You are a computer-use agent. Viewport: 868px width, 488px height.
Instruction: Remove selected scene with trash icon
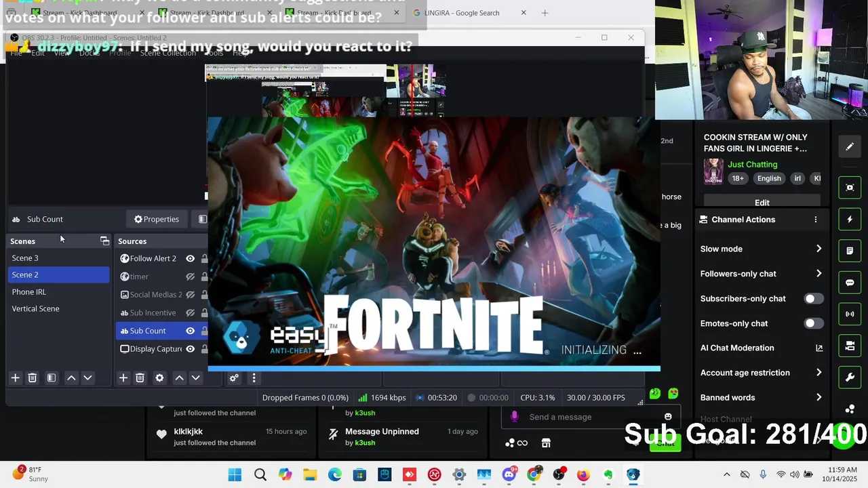click(x=32, y=378)
